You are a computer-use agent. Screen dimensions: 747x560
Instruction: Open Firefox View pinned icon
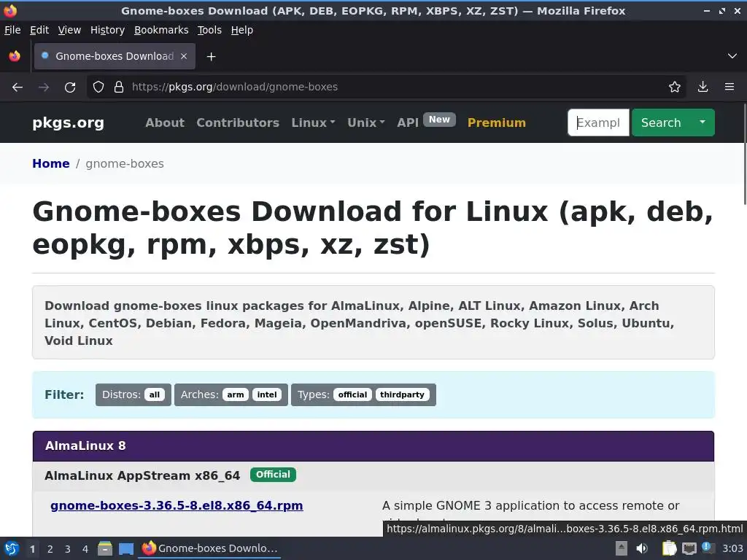click(x=15, y=56)
